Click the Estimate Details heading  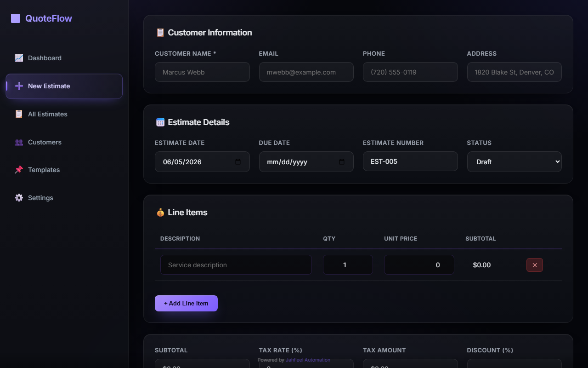198,122
